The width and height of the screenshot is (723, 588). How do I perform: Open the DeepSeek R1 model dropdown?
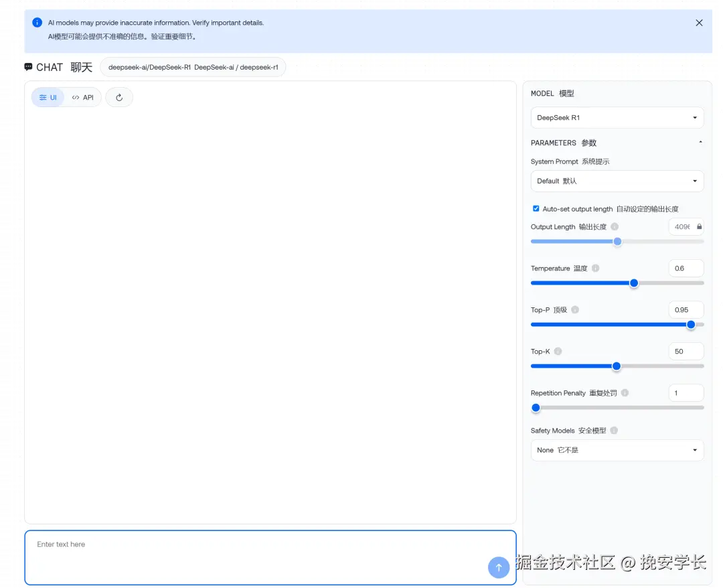tap(617, 118)
